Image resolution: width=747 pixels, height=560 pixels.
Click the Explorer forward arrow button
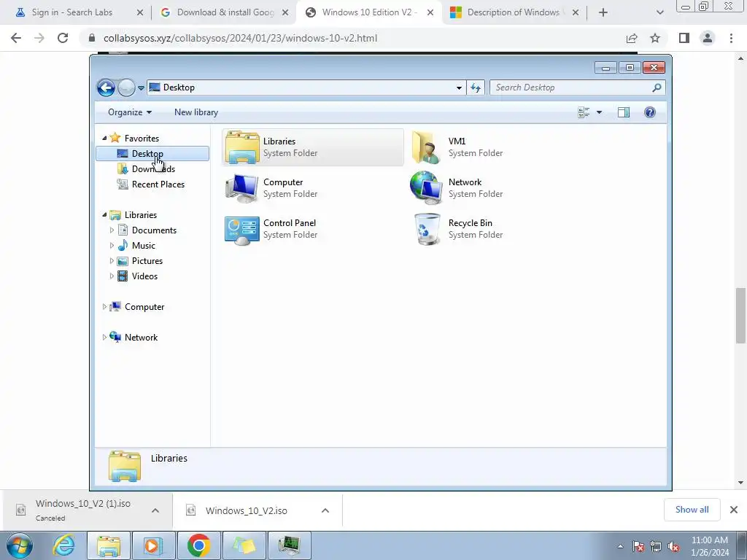(x=126, y=87)
